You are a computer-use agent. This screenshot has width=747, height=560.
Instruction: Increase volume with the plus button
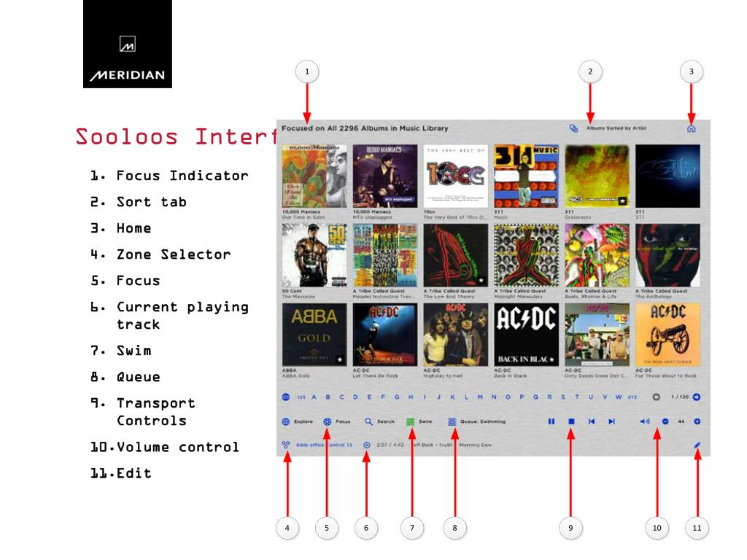coord(697,421)
